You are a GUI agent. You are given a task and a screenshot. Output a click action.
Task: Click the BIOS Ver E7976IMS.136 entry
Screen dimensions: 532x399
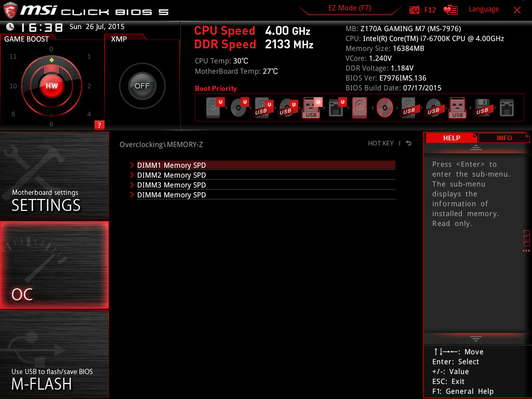click(386, 78)
